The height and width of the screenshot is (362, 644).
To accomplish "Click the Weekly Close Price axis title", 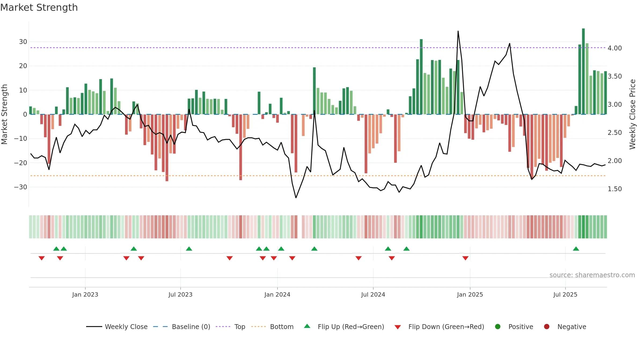I will coord(633,114).
